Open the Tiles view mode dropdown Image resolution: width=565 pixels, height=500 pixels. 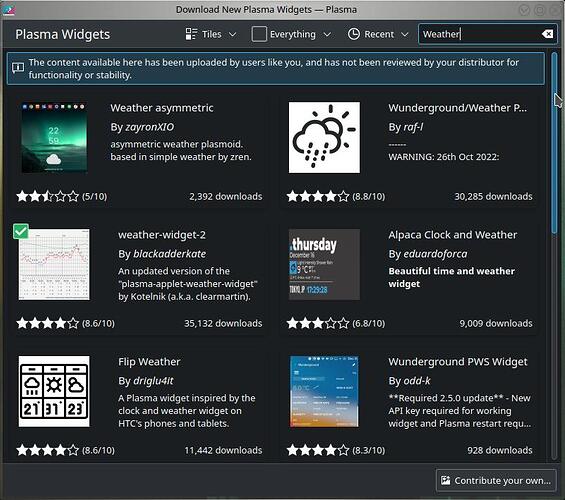coord(211,34)
